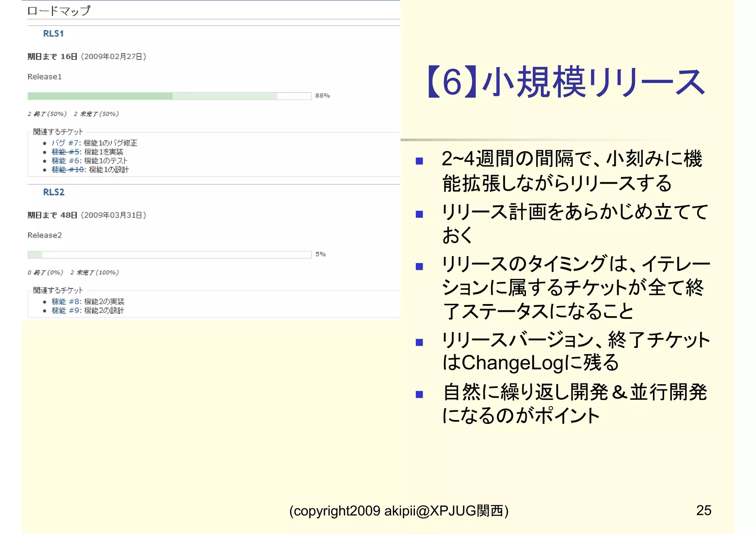Screen dimensions: 756x534
Task: Click the 'Release1' description text
Action: [x=44, y=77]
